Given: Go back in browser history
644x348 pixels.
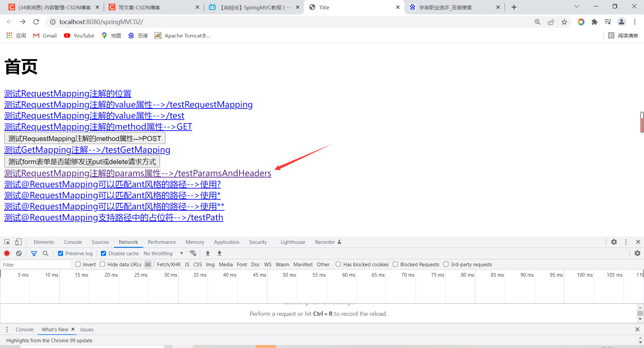Looking at the screenshot, I should 9,22.
